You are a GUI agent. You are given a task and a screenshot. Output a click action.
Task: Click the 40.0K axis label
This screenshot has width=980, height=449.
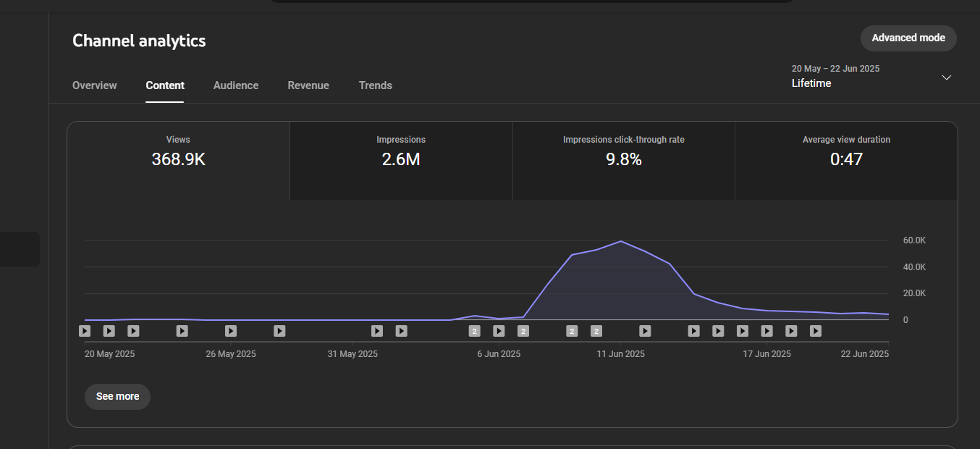[x=914, y=267]
